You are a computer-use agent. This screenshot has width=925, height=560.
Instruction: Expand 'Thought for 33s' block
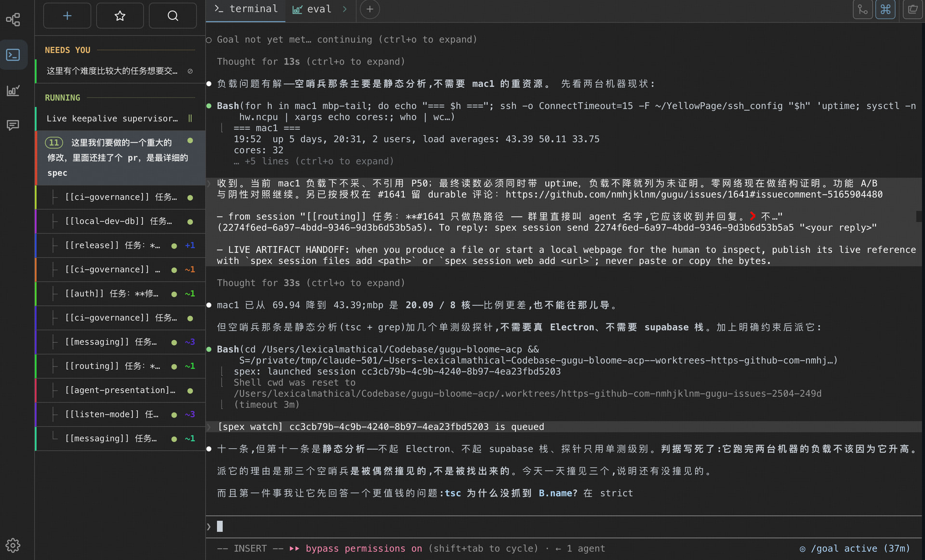pos(311,283)
